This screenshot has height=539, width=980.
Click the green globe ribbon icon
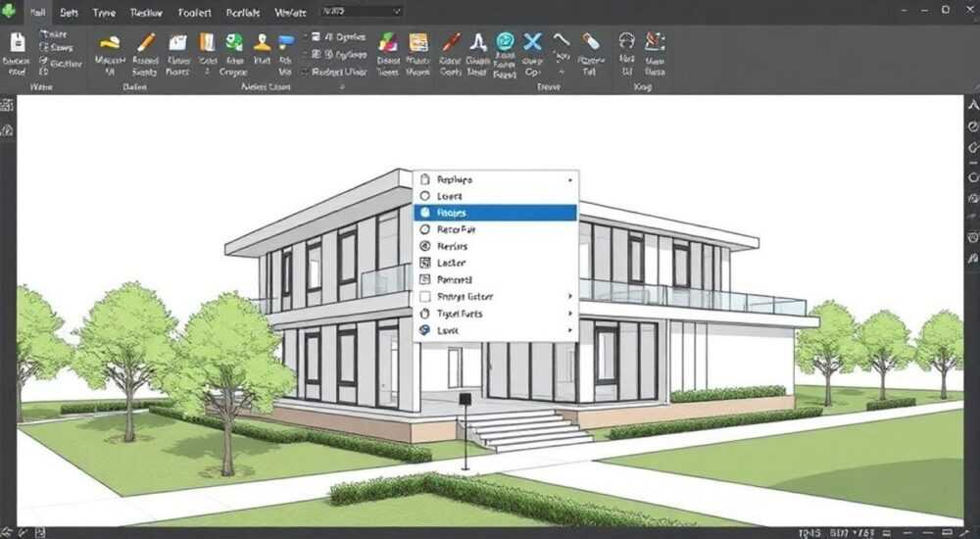(234, 42)
